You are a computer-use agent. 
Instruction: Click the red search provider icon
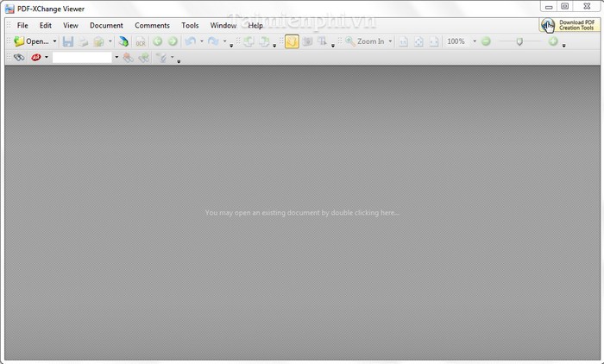point(36,58)
